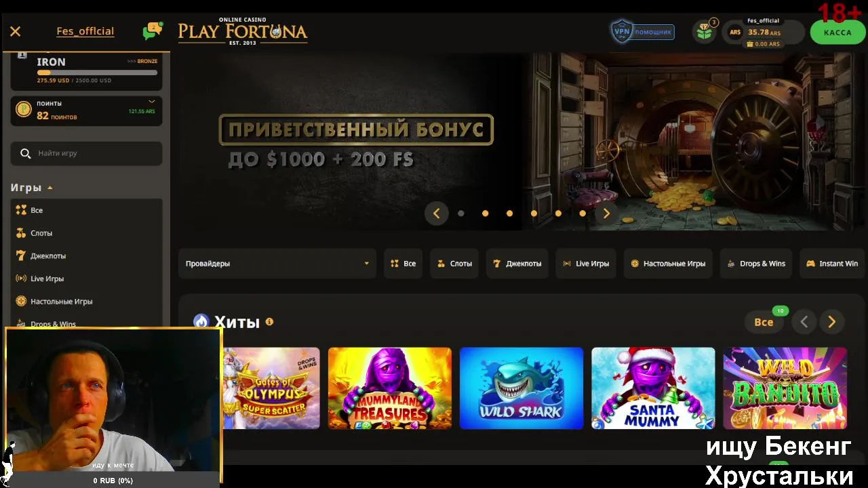Select Джекпоты in the sidebar

(86, 256)
